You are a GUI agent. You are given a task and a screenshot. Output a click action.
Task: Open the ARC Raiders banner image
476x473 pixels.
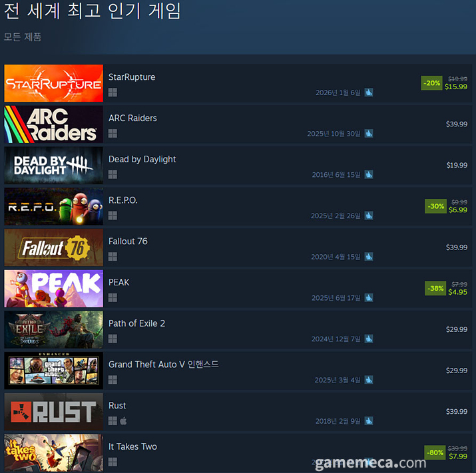click(54, 124)
